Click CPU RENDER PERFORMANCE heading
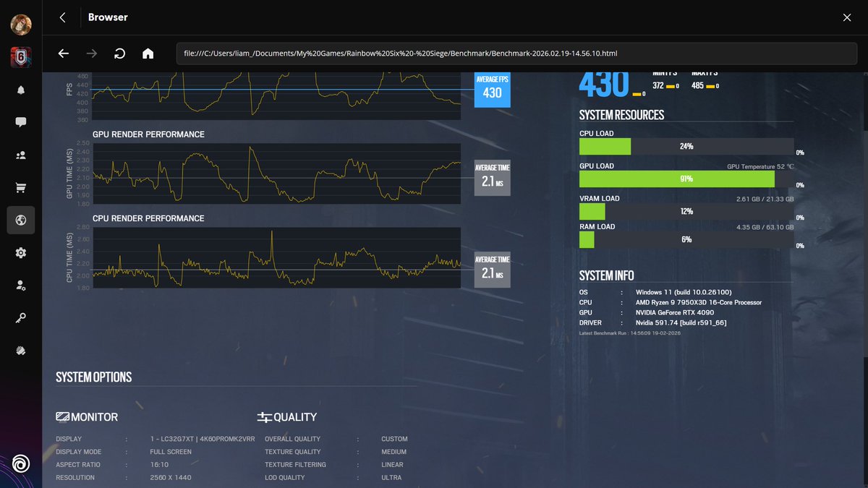Viewport: 868px width, 488px height. point(148,218)
